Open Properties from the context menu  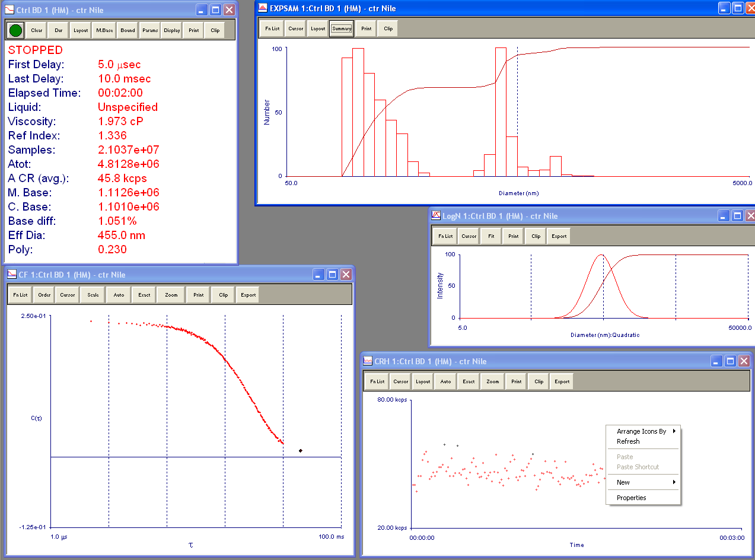[631, 498]
